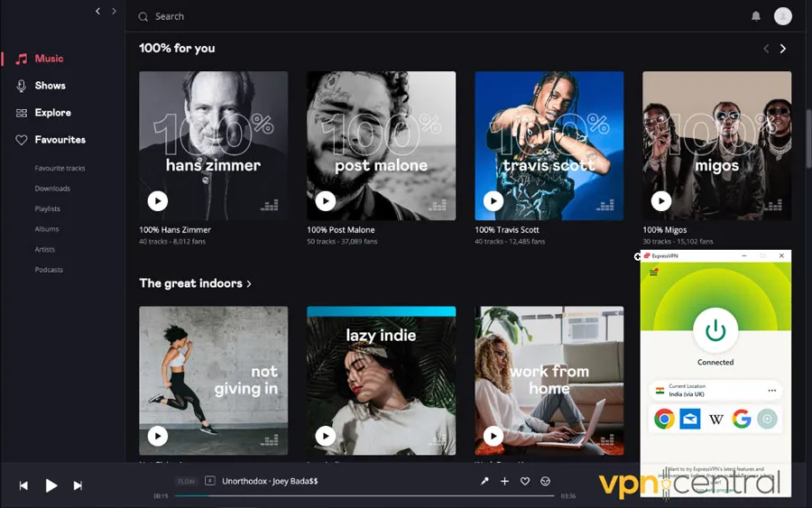
Task: Open the Shows section in sidebar
Action: 41,86
